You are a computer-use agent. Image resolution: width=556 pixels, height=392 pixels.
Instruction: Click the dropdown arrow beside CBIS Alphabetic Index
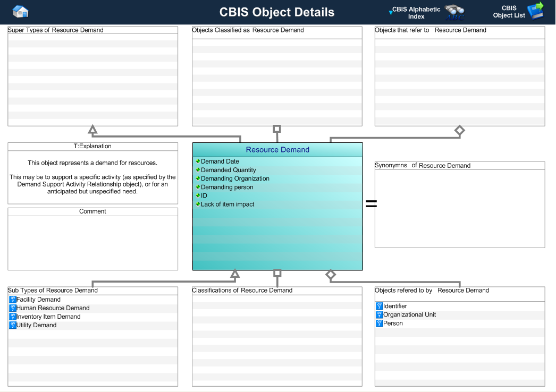pos(390,12)
